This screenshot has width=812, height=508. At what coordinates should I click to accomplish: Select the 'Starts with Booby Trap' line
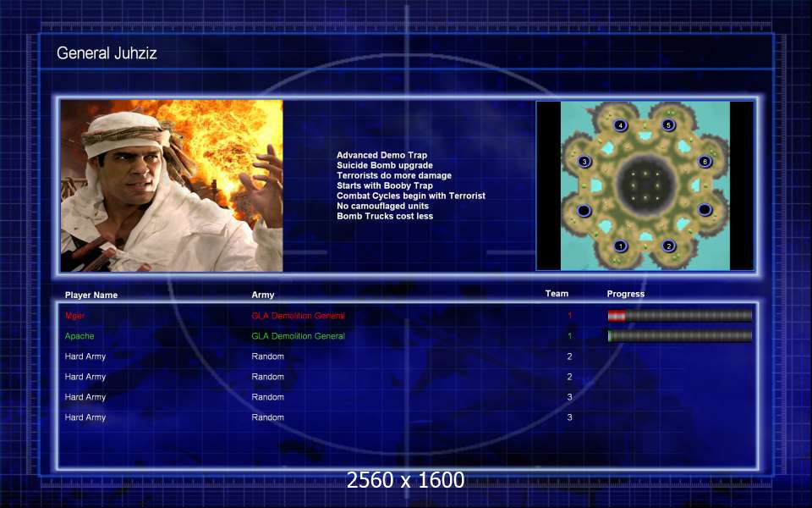point(385,185)
